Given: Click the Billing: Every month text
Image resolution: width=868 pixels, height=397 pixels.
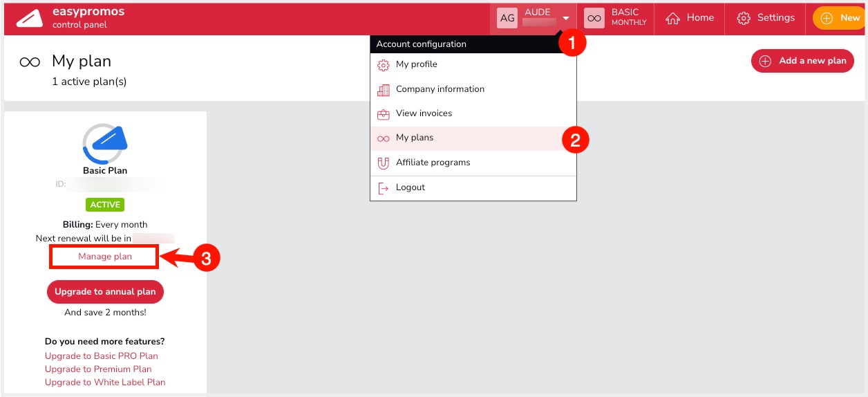Looking at the screenshot, I should pyautogui.click(x=105, y=225).
